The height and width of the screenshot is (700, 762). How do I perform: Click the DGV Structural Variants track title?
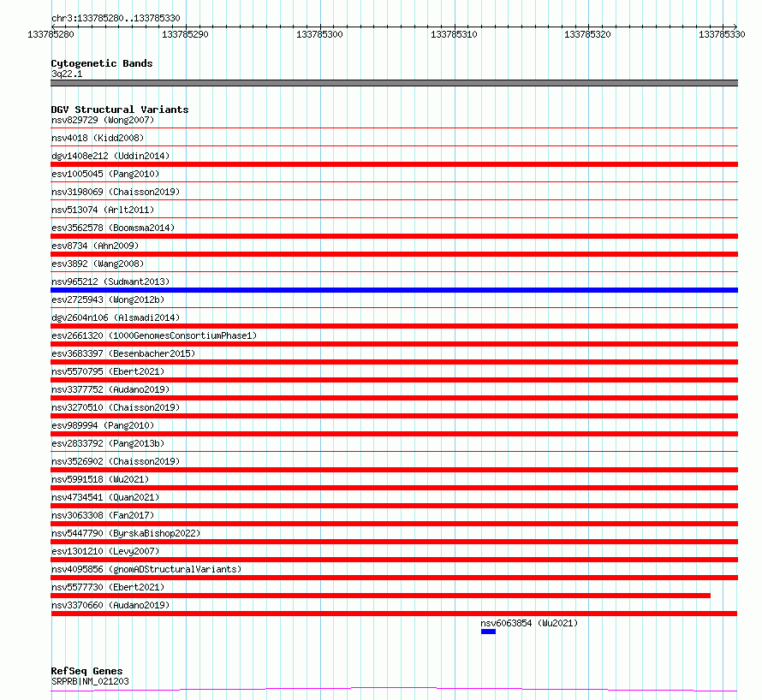pos(120,110)
